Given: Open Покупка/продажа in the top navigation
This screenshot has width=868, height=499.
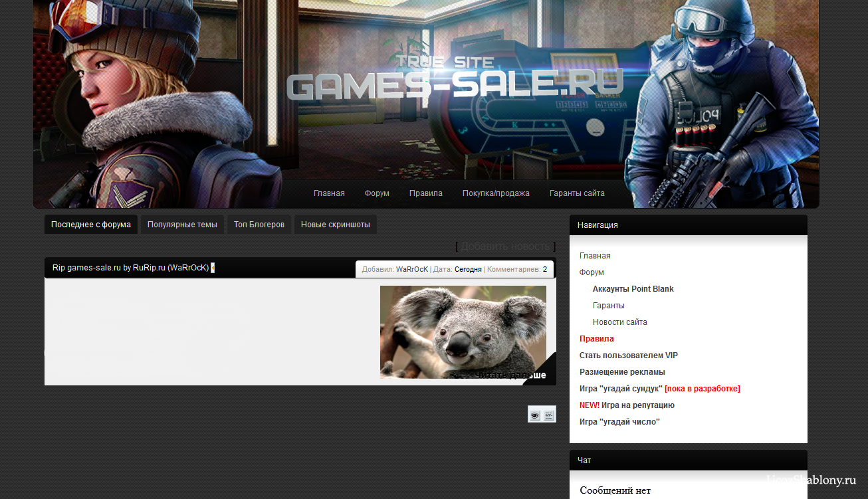Looking at the screenshot, I should 496,193.
